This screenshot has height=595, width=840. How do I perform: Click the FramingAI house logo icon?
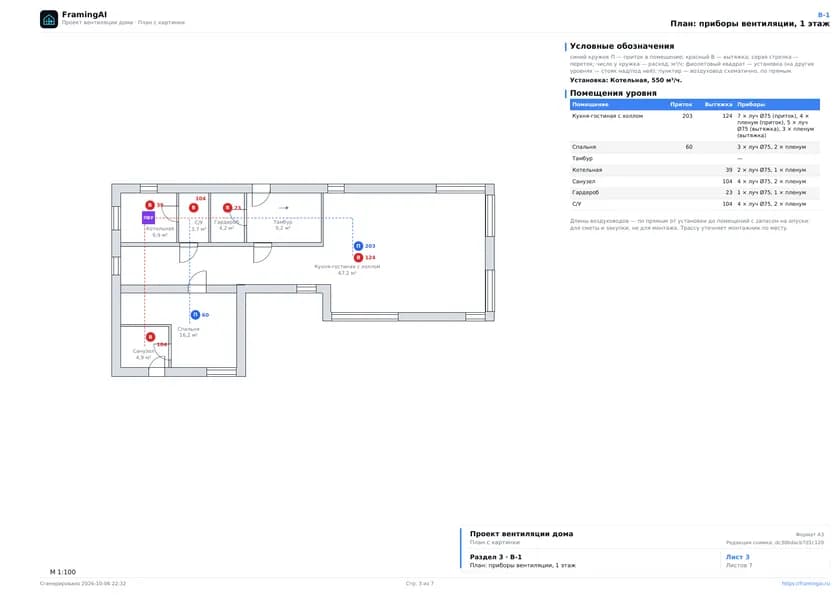pos(49,19)
